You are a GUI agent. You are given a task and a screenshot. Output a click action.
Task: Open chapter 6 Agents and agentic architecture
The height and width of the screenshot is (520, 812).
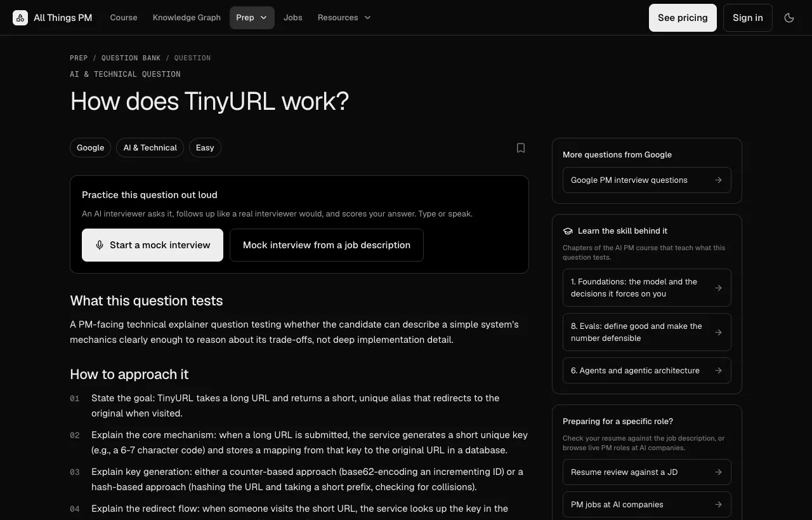[647, 371]
